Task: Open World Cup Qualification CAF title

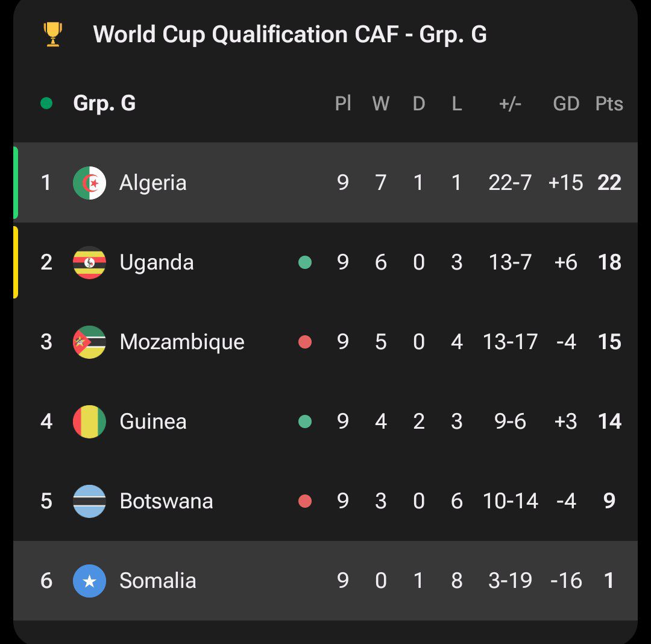Action: tap(289, 34)
